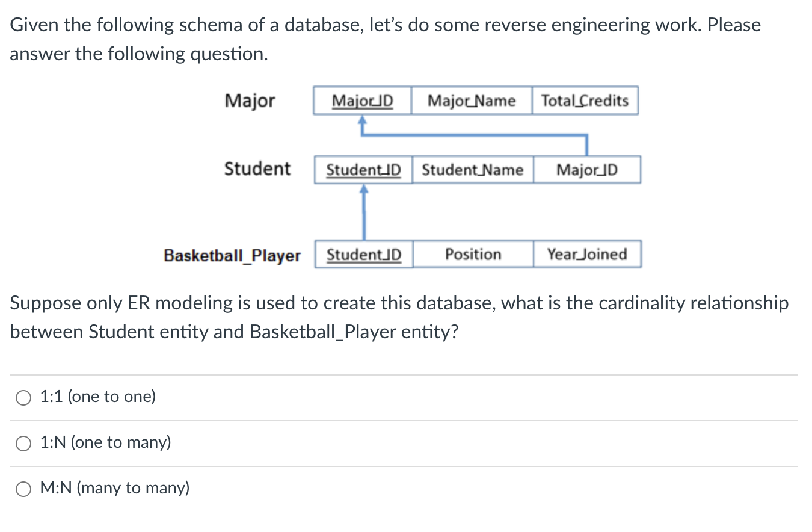Click the Position column cell
Image resolution: width=812 pixels, height=532 pixels.
pos(473,254)
